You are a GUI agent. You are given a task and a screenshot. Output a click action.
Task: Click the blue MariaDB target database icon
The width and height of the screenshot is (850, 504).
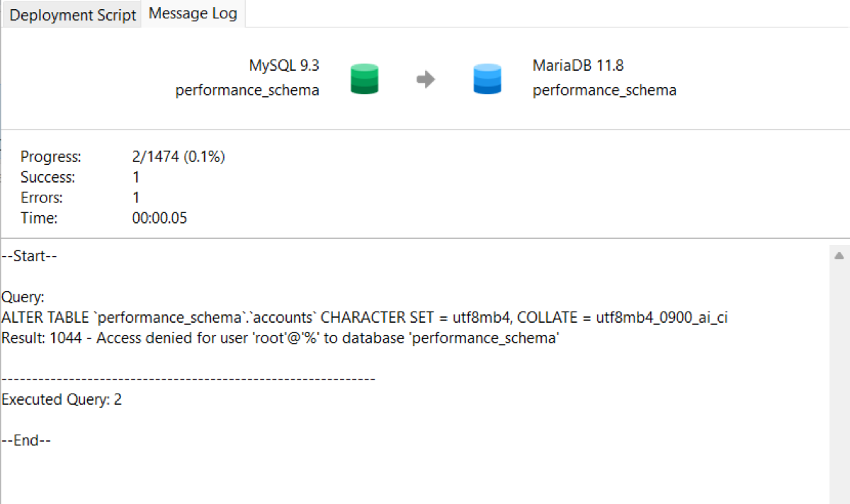487,79
